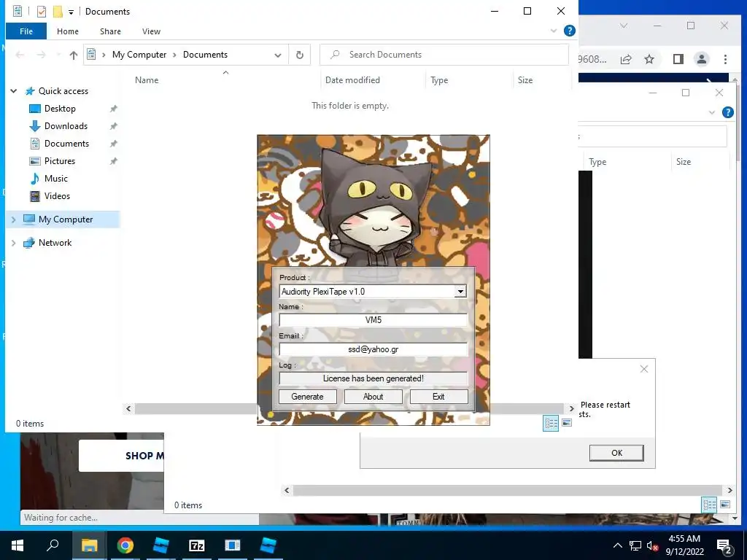Open 7-Zip from the taskbar
The width and height of the screenshot is (747, 560).
(x=196, y=545)
